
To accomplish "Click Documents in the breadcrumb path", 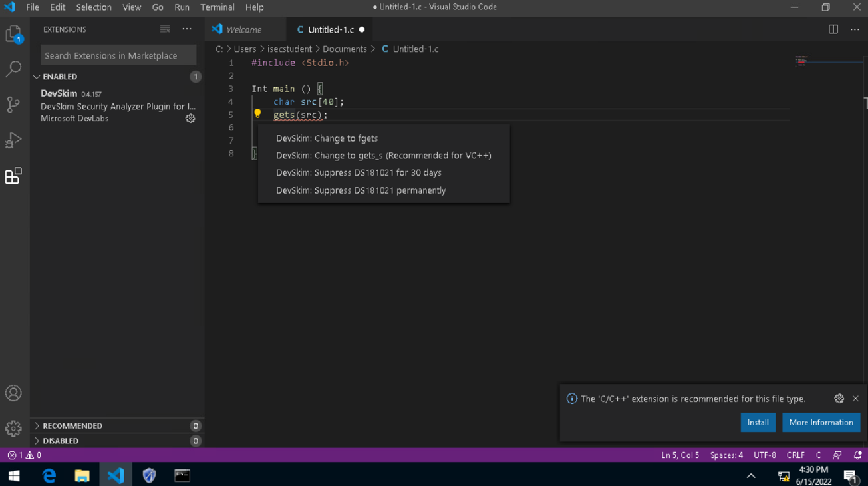I will [345, 49].
